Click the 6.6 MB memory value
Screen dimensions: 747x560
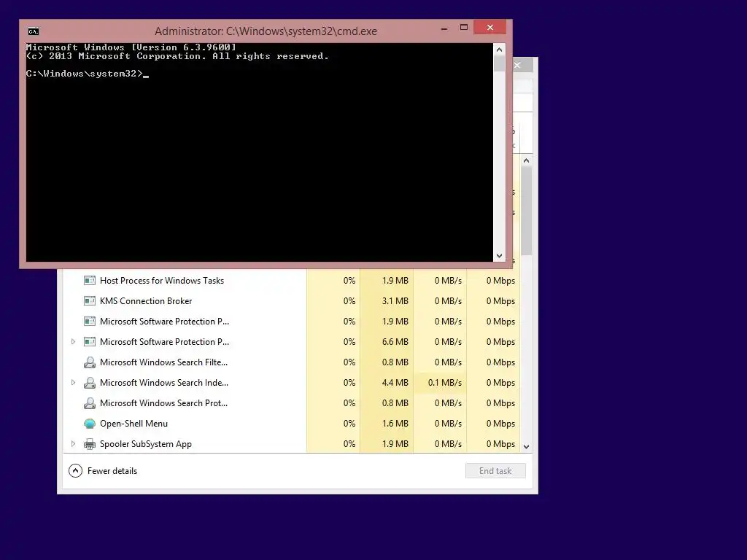click(x=395, y=342)
